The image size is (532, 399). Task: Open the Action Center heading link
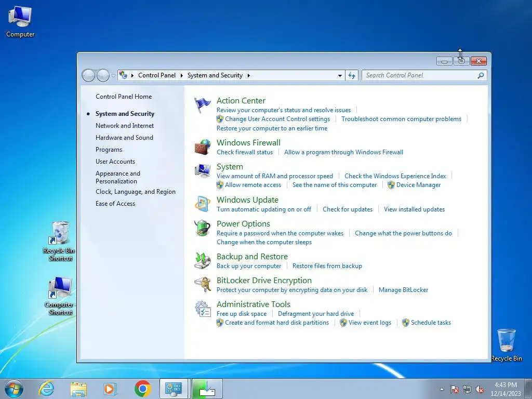coord(241,100)
